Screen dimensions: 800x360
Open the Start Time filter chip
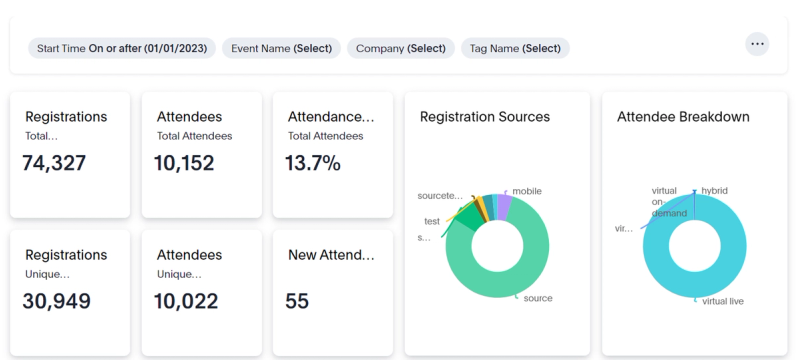[x=122, y=48]
